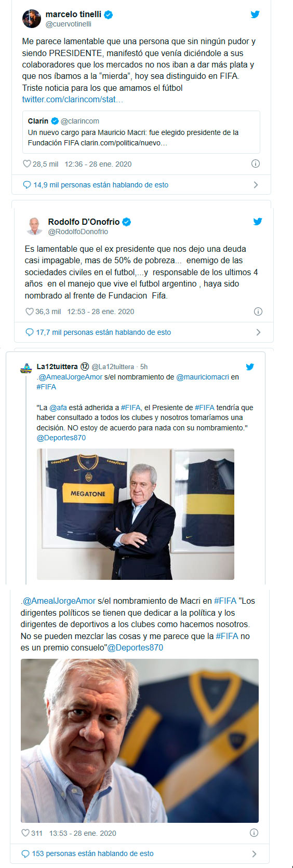Image resolution: width=293 pixels, height=868 pixels.
Task: Open Rodolfo D'Onofrio's profile name
Action: click(x=84, y=222)
